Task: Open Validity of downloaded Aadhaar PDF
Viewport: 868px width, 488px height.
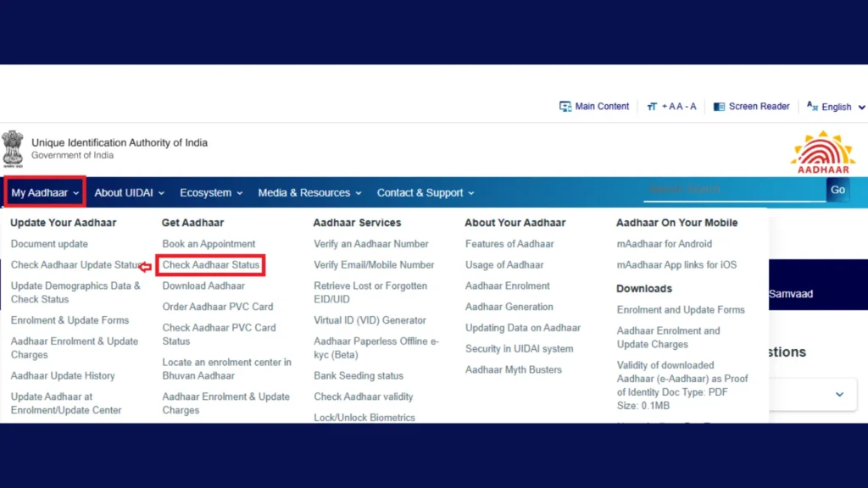Action: (682, 385)
